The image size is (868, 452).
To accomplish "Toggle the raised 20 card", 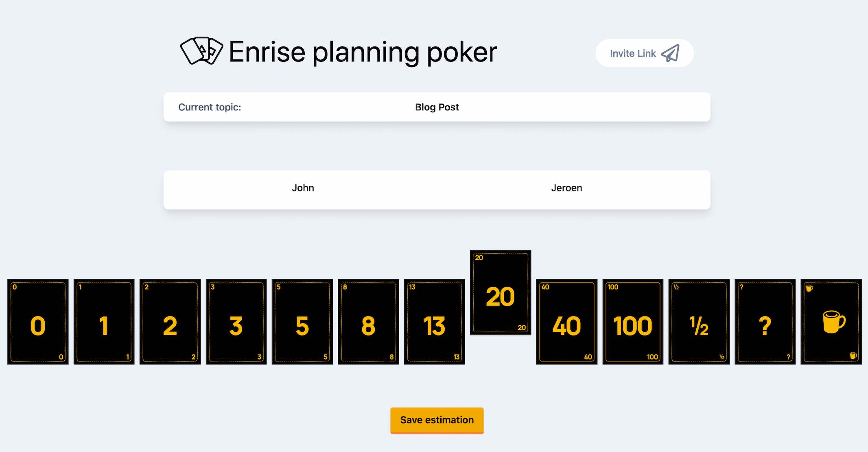I will (x=501, y=292).
